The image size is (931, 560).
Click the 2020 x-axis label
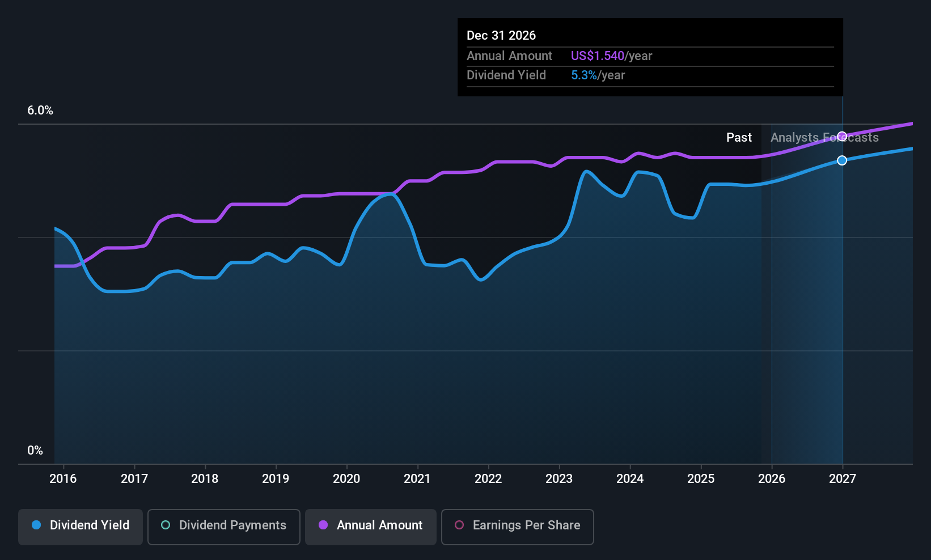(346, 478)
